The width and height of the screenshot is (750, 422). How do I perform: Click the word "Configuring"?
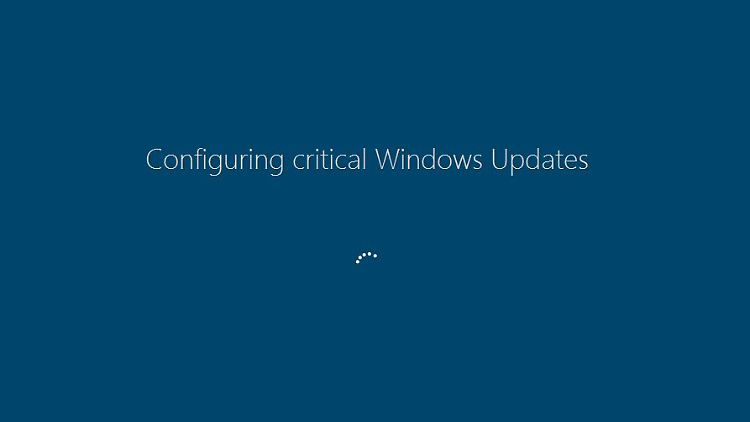tap(215, 160)
